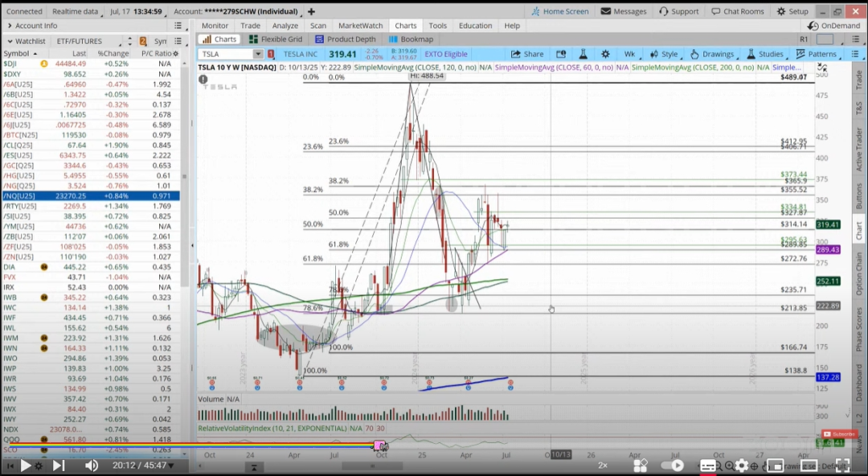Image resolution: width=868 pixels, height=476 pixels.
Task: Skip to the next video
Action: click(x=58, y=466)
